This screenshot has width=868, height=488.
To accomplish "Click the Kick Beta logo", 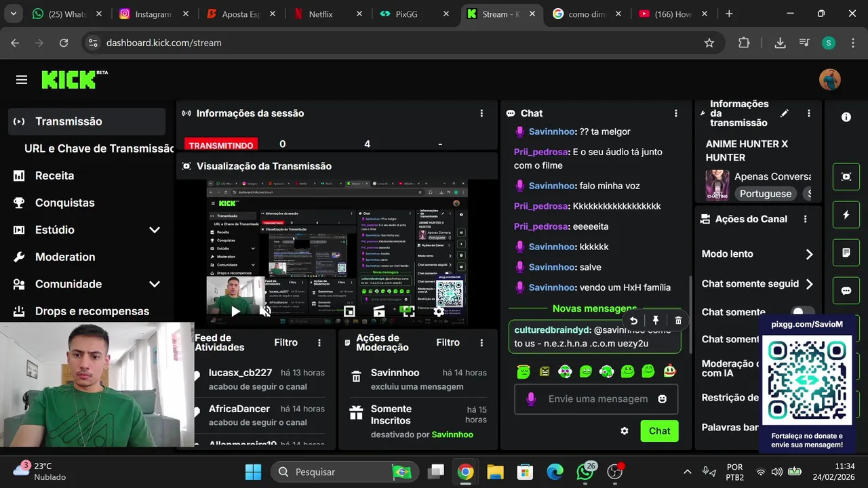I will click(75, 79).
